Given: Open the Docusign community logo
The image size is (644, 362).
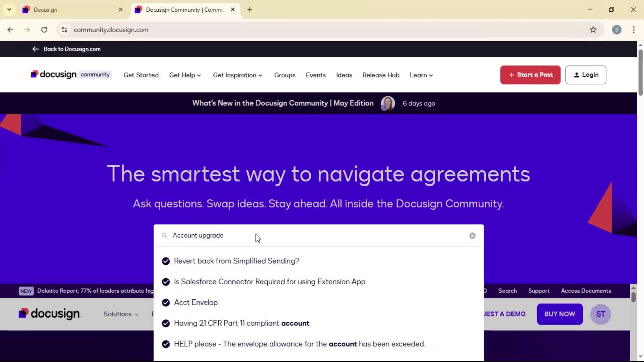Looking at the screenshot, I should 71,74.
